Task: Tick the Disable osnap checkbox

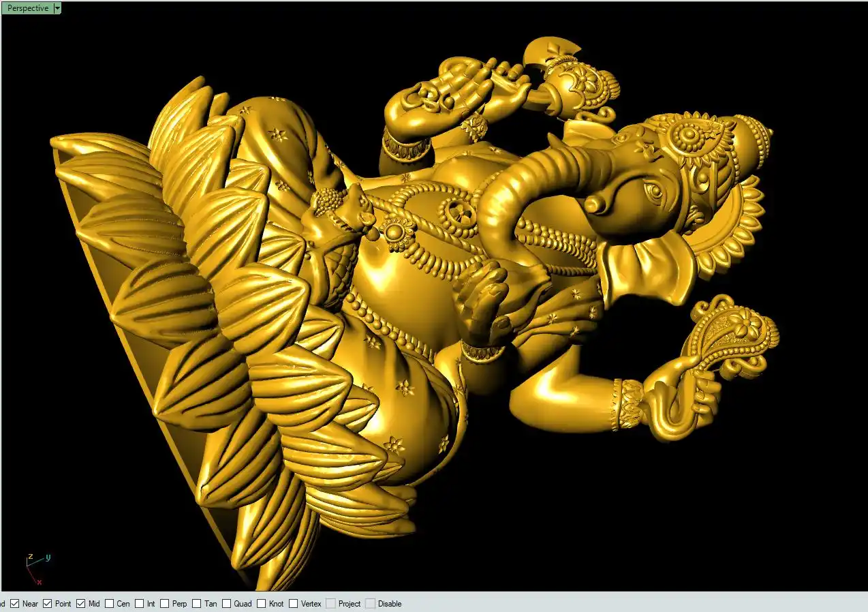Action: click(370, 604)
